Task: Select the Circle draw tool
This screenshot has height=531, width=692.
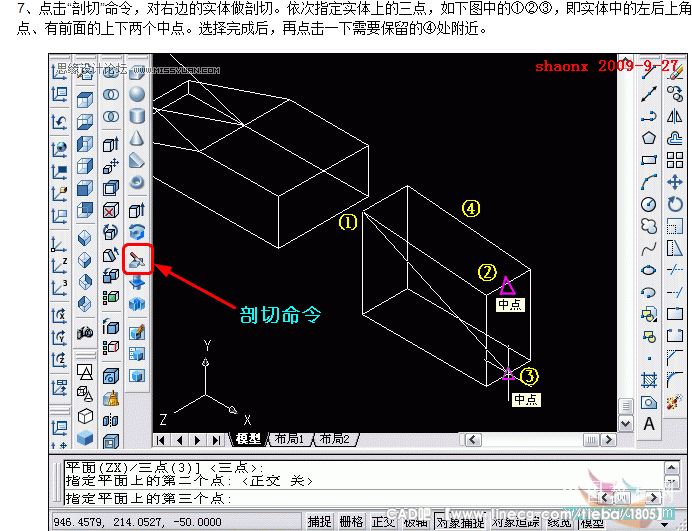Action: point(649,204)
